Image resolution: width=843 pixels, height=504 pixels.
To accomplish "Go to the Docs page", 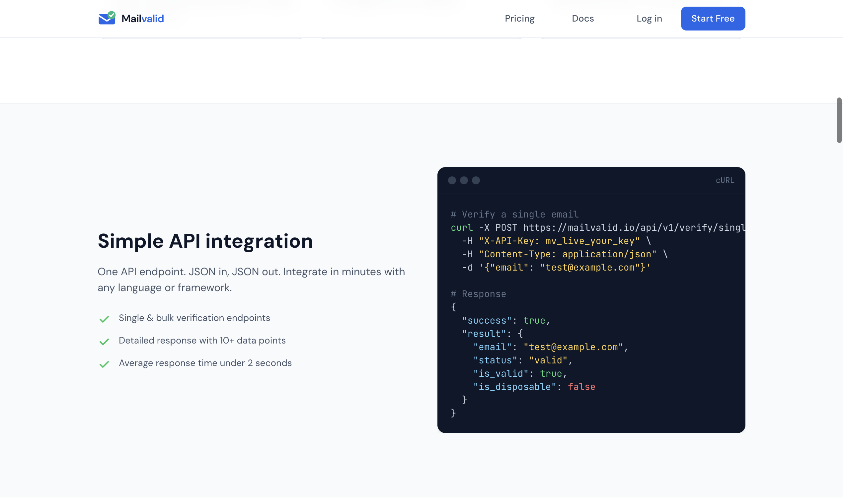I will pos(582,18).
